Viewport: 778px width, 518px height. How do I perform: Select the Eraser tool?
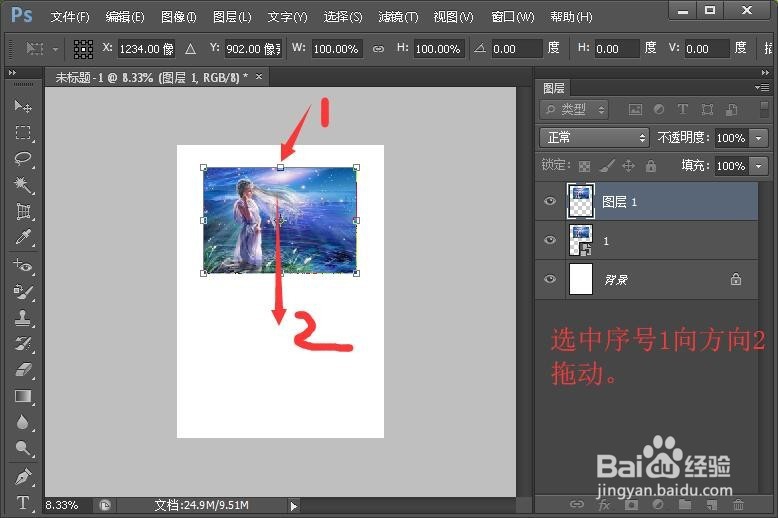coord(22,370)
